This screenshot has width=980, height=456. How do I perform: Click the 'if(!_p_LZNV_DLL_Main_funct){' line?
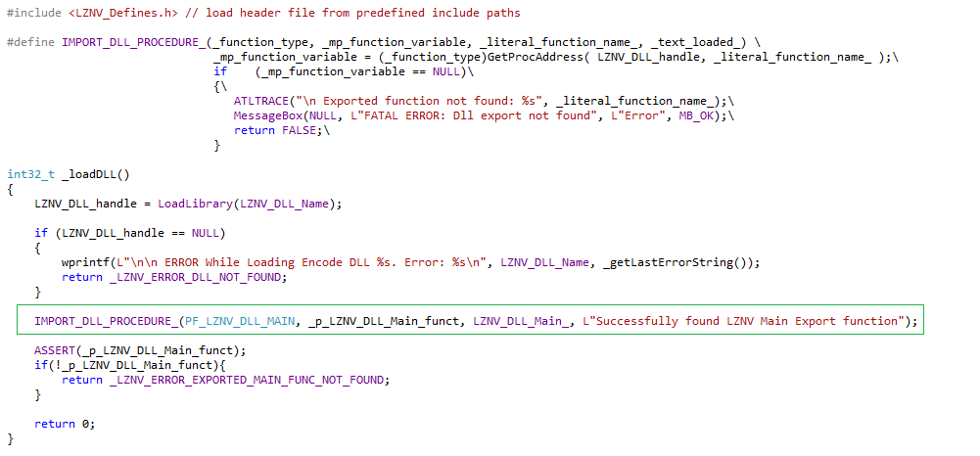[130, 365]
